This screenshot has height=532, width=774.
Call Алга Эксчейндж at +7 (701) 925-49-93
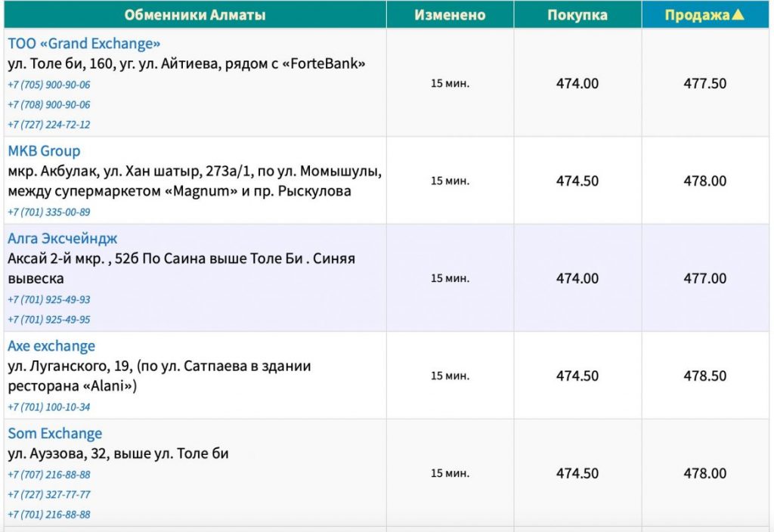coord(49,299)
